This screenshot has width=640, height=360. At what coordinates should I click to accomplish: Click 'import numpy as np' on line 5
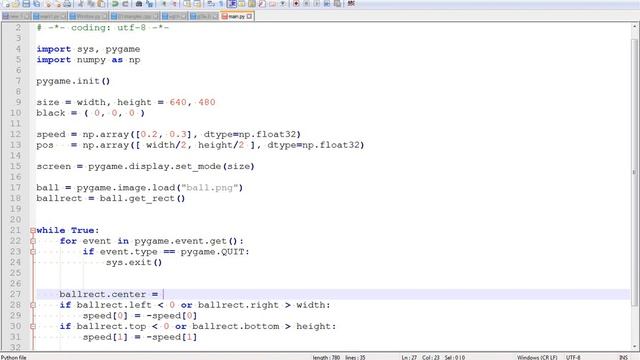pyautogui.click(x=88, y=60)
